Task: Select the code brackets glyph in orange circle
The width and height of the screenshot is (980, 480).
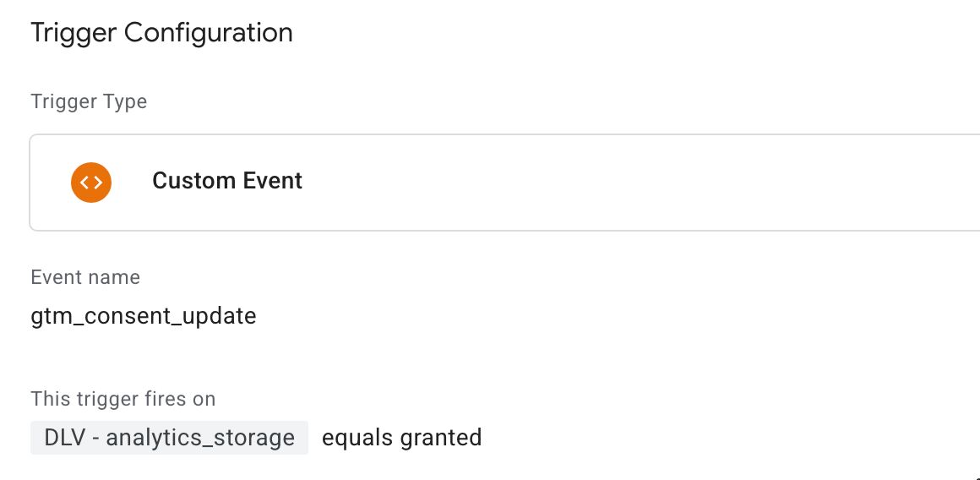Action: pos(91,182)
